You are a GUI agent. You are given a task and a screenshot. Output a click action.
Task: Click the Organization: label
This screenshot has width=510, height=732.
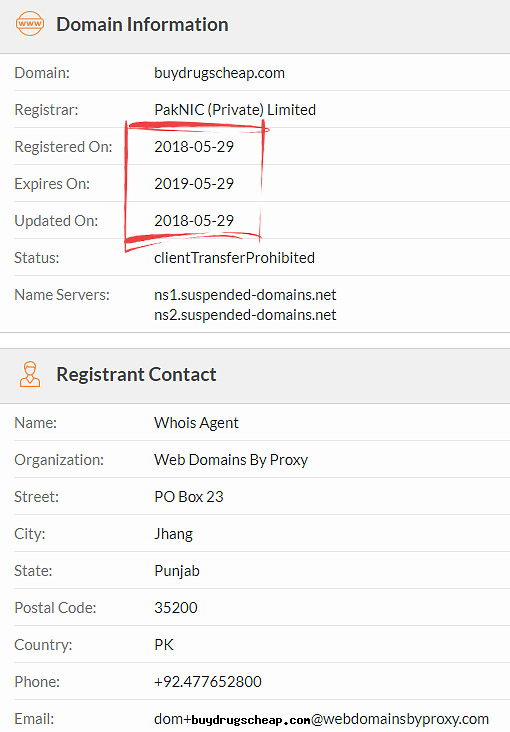(x=59, y=460)
